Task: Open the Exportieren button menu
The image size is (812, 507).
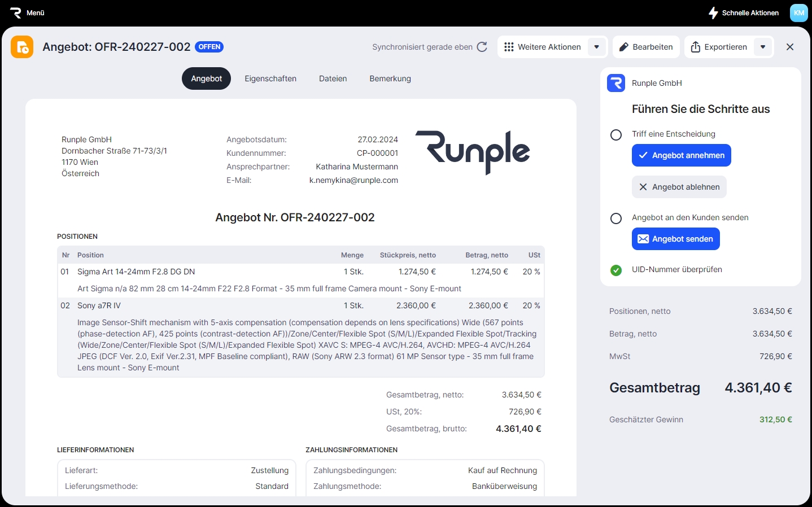Action: click(x=719, y=47)
